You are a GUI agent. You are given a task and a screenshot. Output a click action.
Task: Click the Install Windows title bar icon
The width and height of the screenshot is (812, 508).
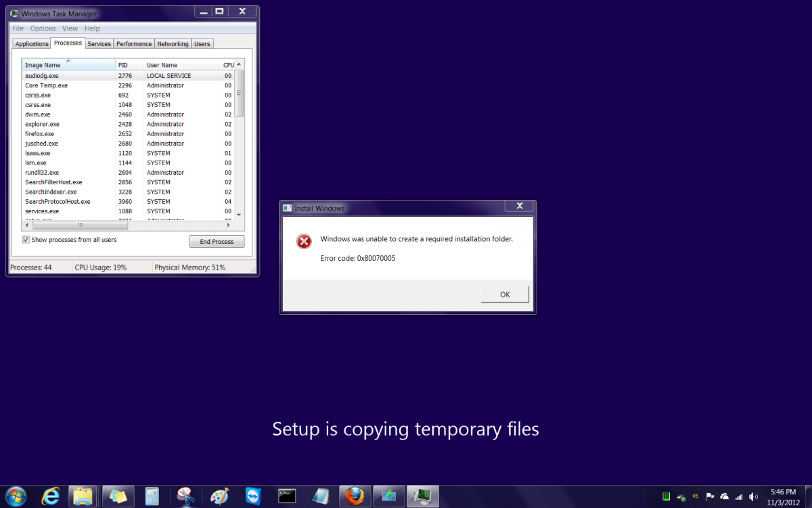click(x=288, y=208)
